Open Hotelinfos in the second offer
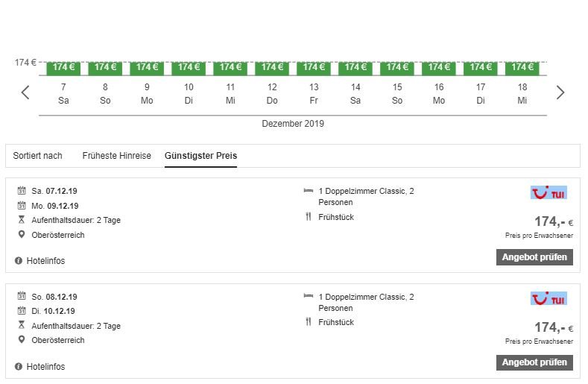This screenshot has height=384, width=588. [x=45, y=367]
